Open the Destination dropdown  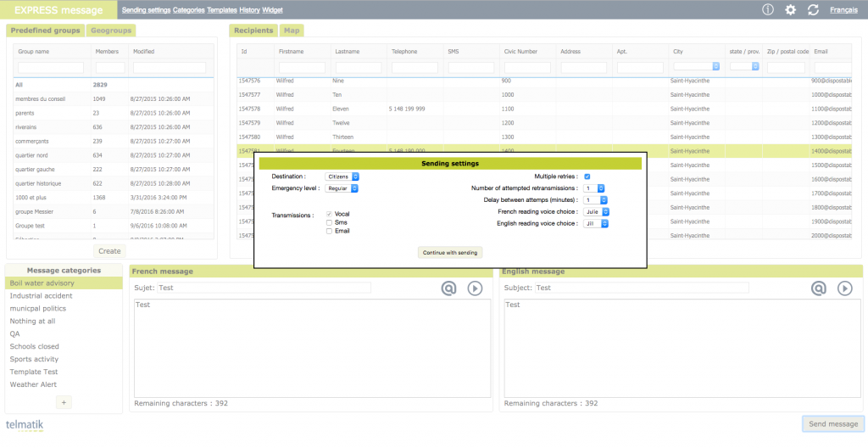[x=342, y=176]
